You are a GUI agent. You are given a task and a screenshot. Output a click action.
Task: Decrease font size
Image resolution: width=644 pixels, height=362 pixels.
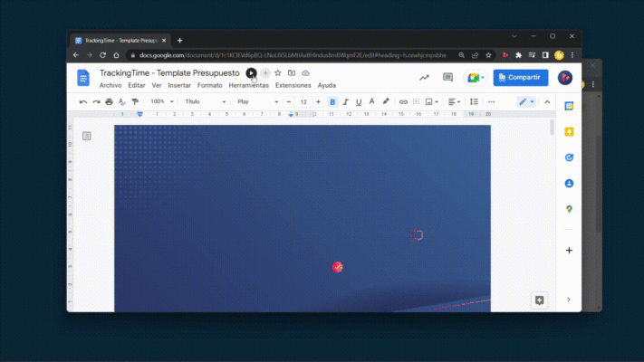click(289, 101)
